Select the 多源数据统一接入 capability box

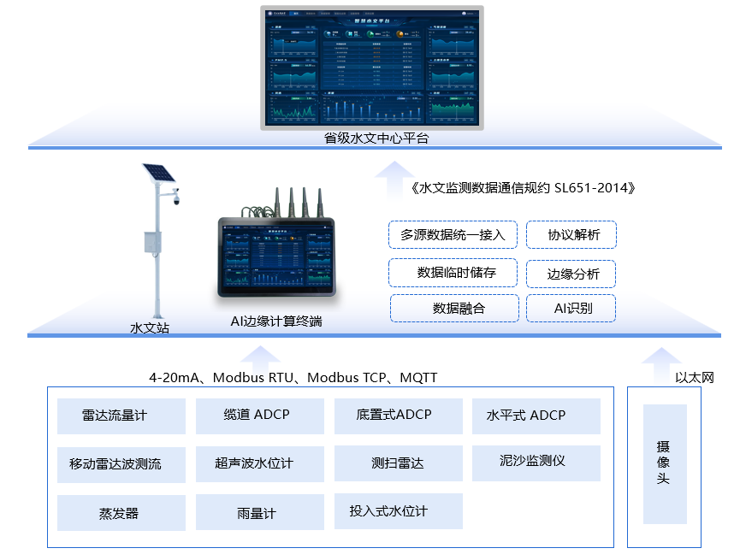pos(453,234)
